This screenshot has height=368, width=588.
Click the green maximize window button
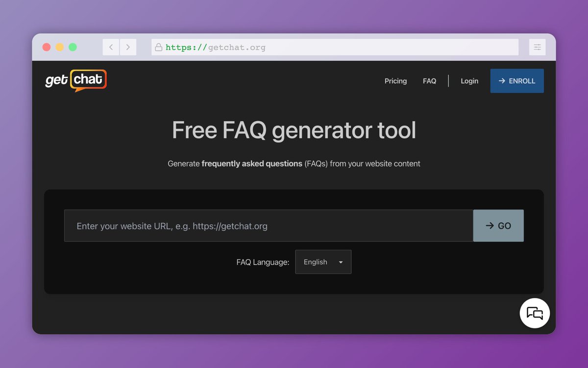[73, 47]
